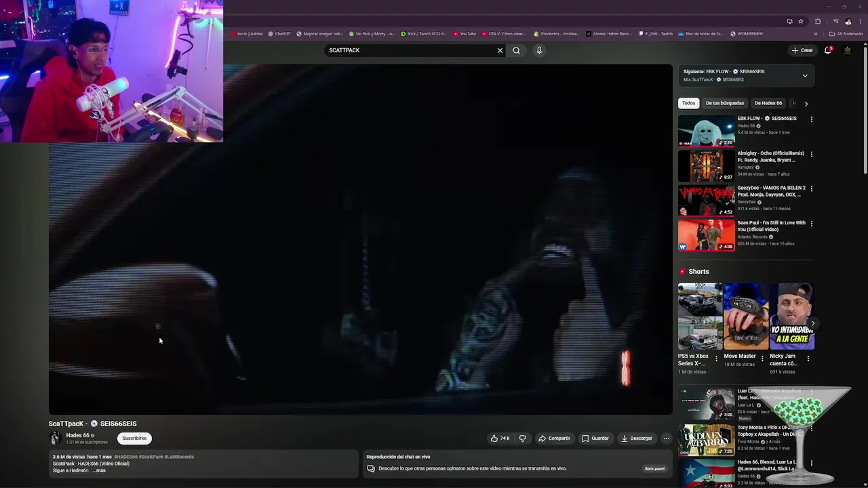
Task: Expand the Siguiente mix playlist panel
Action: [805, 75]
